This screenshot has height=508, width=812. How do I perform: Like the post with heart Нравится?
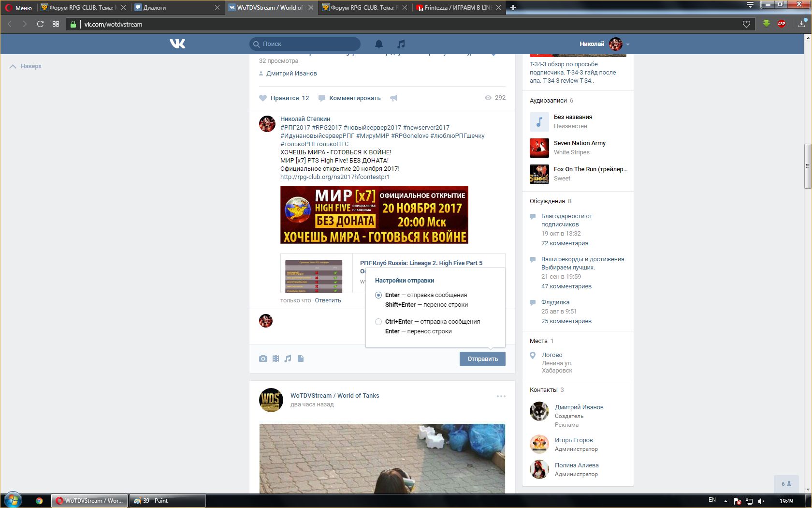(284, 98)
